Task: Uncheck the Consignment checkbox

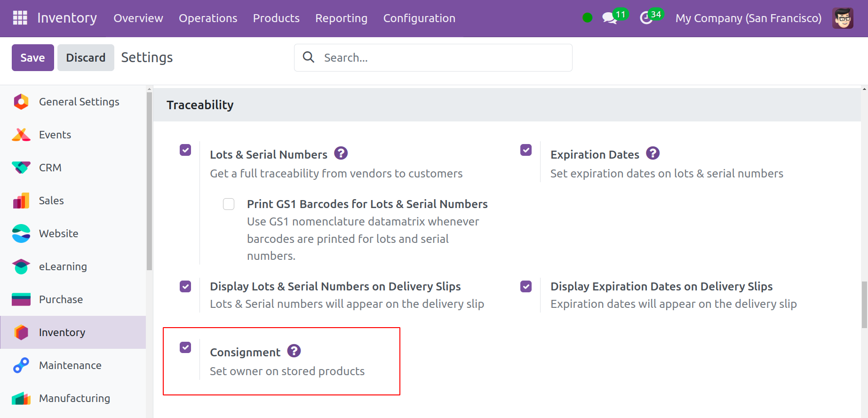Action: tap(185, 347)
